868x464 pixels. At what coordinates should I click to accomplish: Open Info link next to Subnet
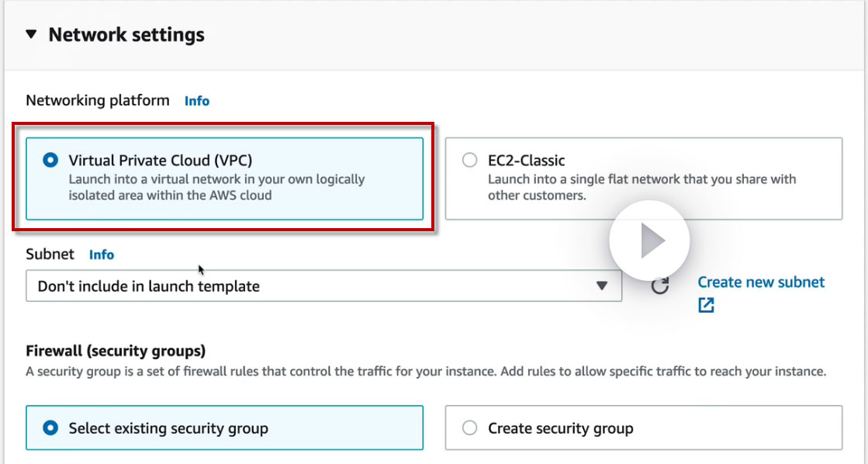(102, 255)
